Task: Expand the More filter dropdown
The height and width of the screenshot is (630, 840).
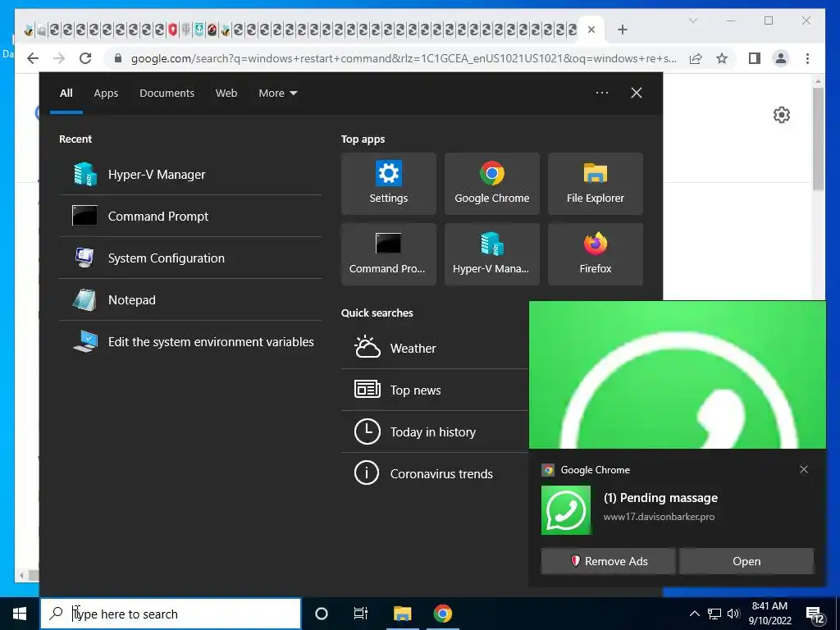Action: pos(277,94)
